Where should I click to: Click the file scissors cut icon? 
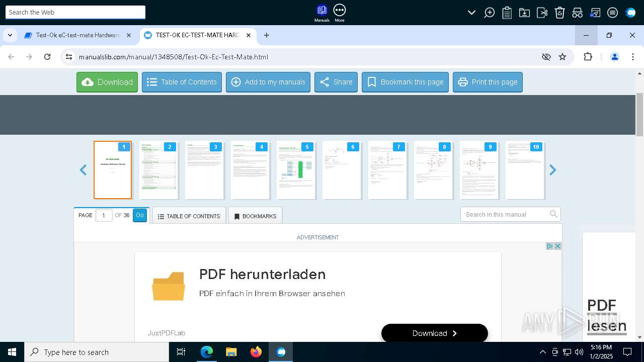pyautogui.click(x=542, y=13)
